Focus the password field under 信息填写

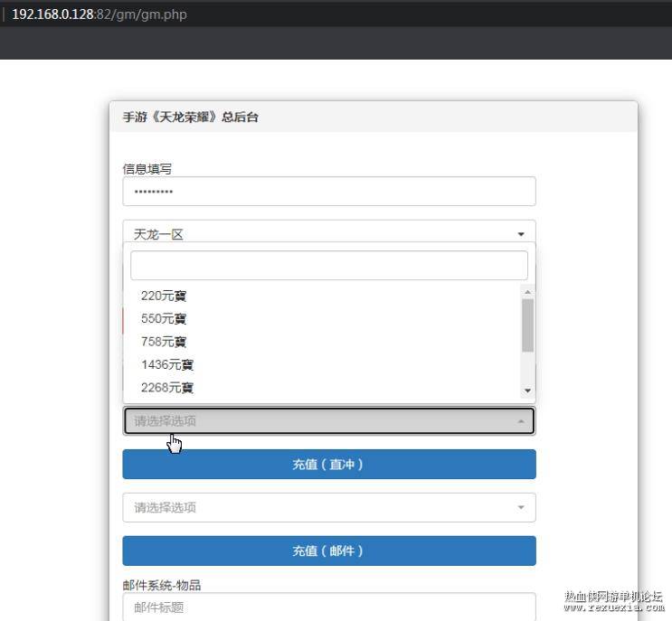[x=328, y=192]
